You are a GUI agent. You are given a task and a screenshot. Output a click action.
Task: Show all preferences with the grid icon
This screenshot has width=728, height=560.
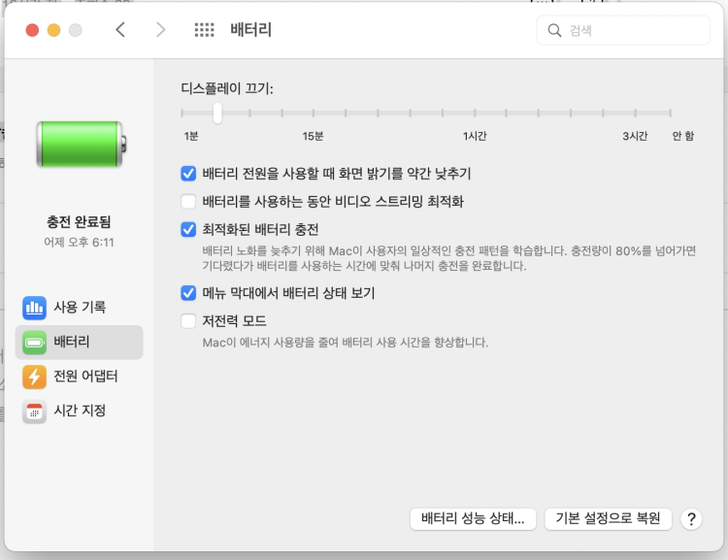204,30
